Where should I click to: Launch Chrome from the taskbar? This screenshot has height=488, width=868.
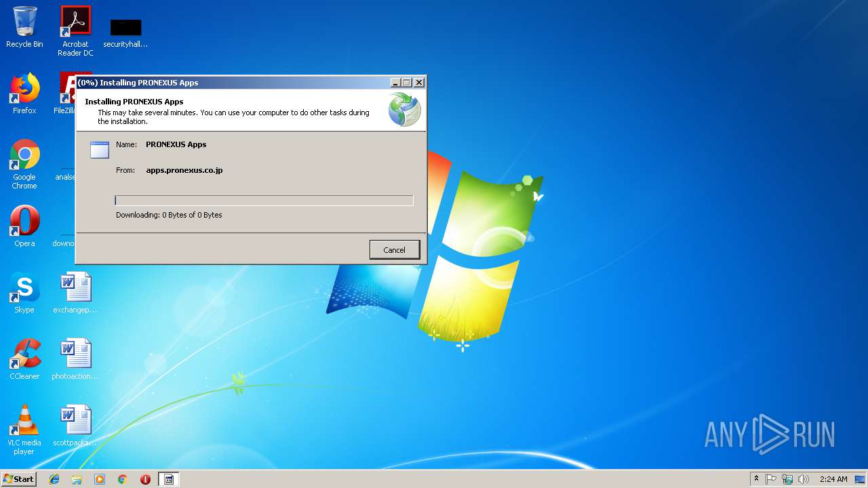123,479
